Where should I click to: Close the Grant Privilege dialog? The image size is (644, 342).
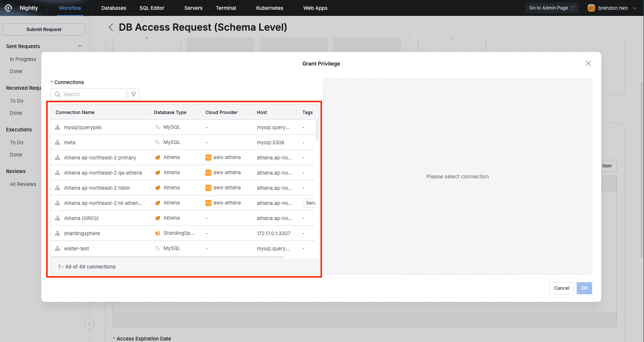(x=588, y=63)
